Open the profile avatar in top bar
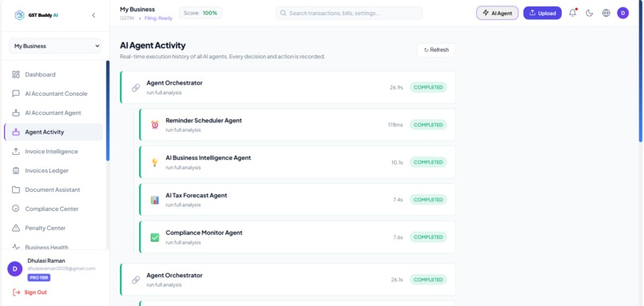The width and height of the screenshot is (644, 306). point(623,13)
